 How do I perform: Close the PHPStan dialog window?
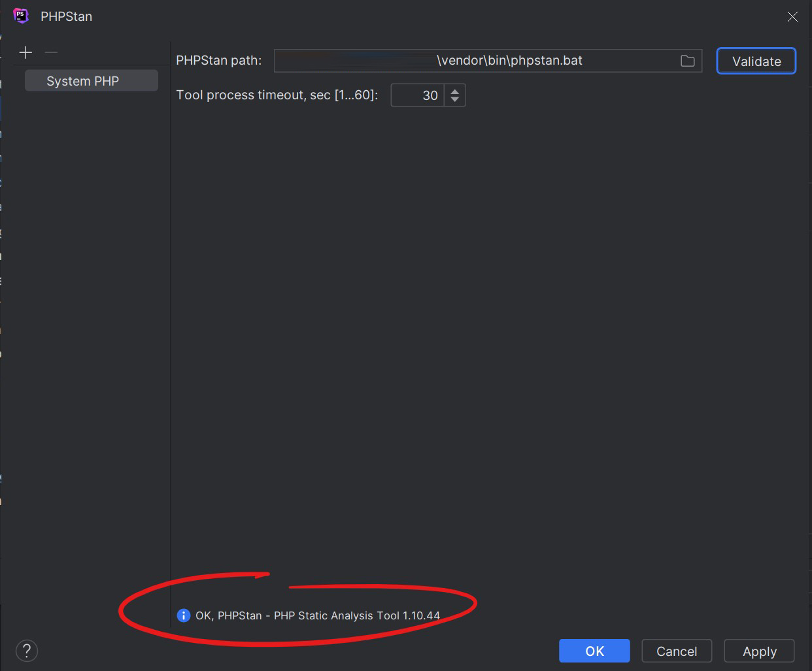click(792, 17)
